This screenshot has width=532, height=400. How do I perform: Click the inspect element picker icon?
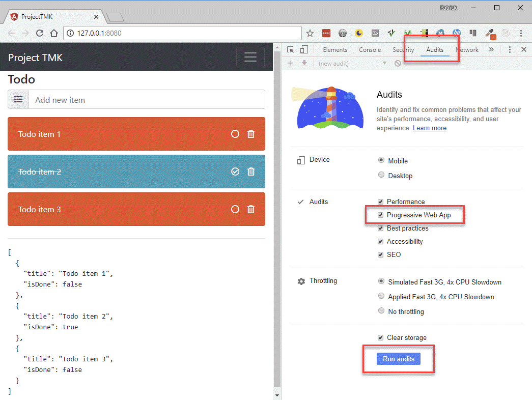[x=291, y=50]
